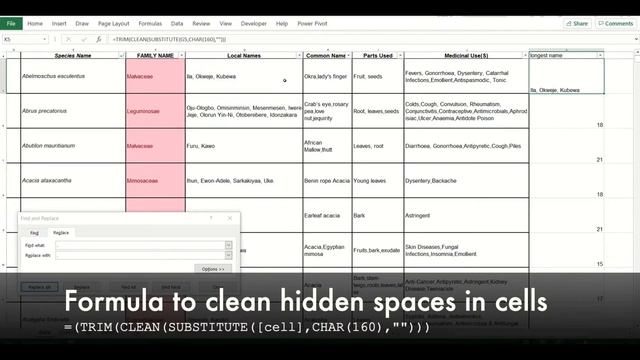640x360 pixels.
Task: Click the Species Name column header
Action: click(x=73, y=56)
